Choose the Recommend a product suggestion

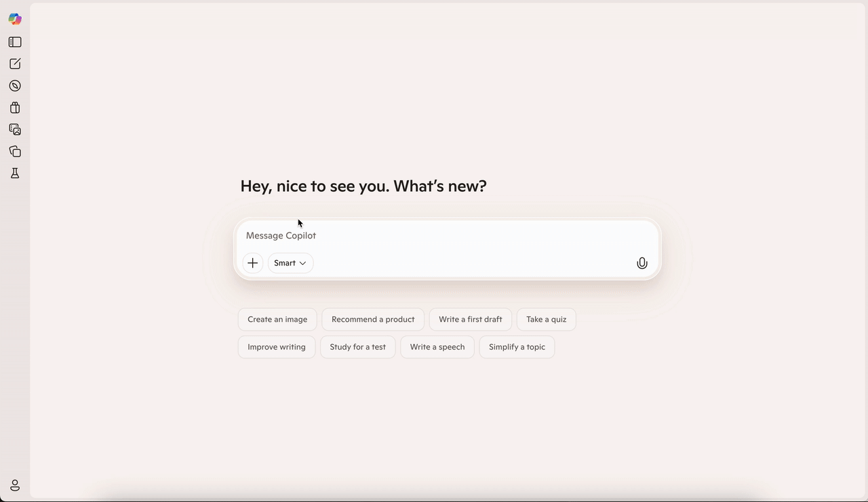pyautogui.click(x=373, y=320)
